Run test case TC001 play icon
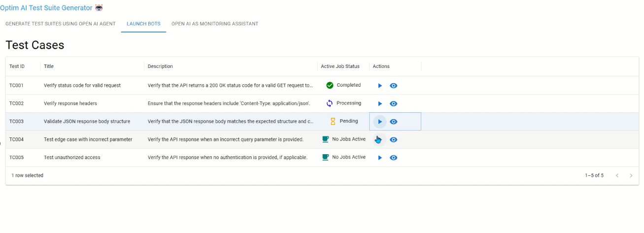Screen dimensions: 644x233 [380, 86]
